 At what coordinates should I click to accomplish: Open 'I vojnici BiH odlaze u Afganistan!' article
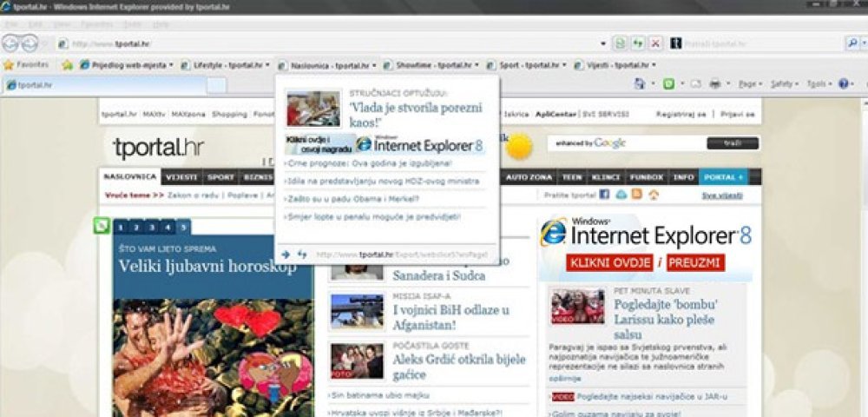451,317
